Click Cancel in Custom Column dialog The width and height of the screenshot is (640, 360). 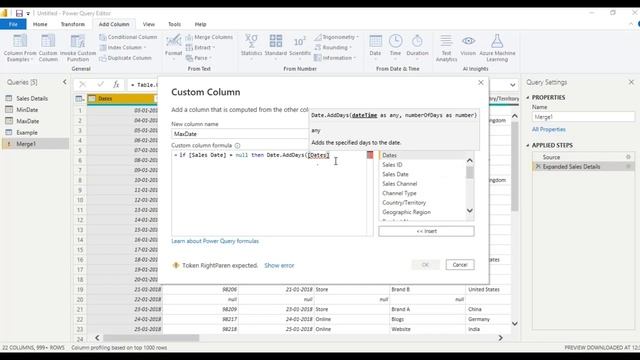460,265
